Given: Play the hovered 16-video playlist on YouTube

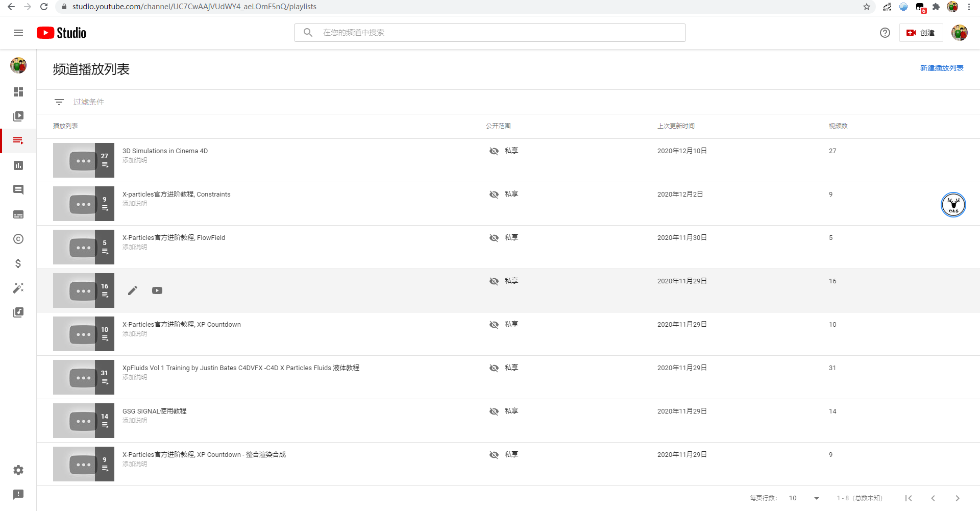Looking at the screenshot, I should pos(157,290).
